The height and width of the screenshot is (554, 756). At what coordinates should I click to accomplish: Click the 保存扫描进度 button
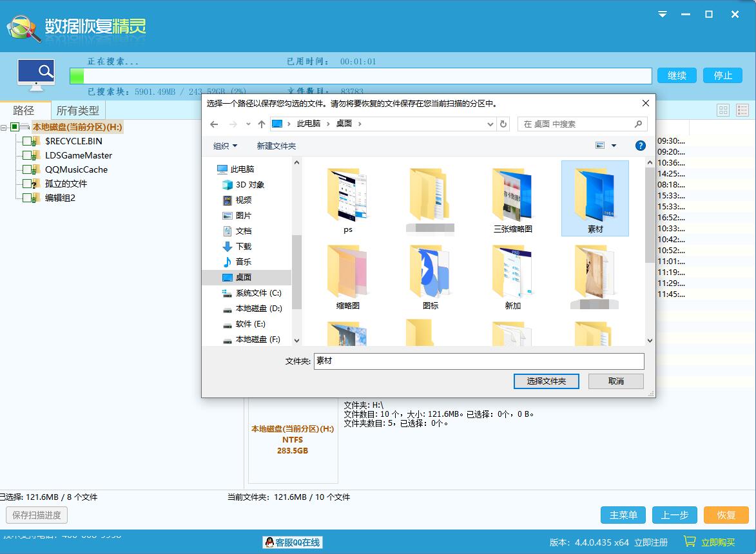pyautogui.click(x=37, y=515)
